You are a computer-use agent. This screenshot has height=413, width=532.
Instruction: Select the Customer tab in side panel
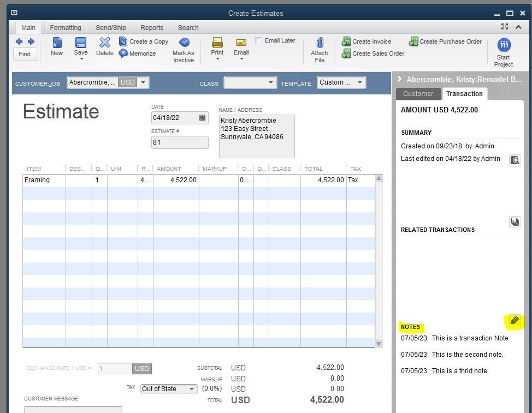point(418,94)
